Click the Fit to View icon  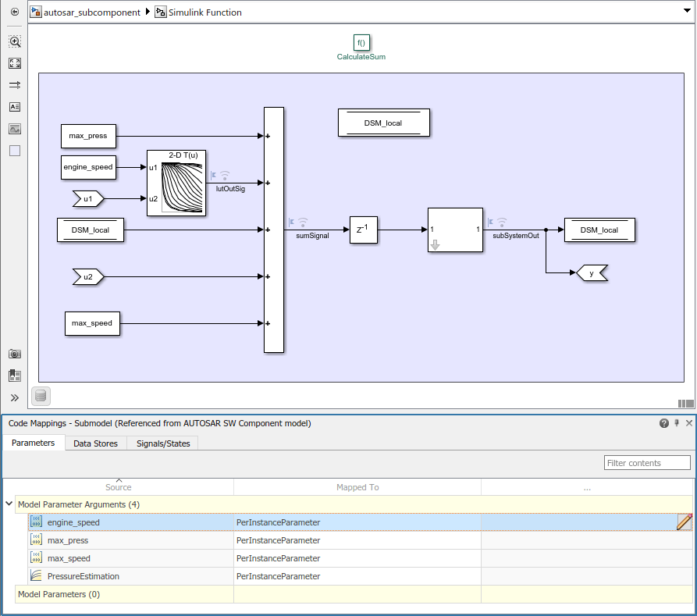14,63
